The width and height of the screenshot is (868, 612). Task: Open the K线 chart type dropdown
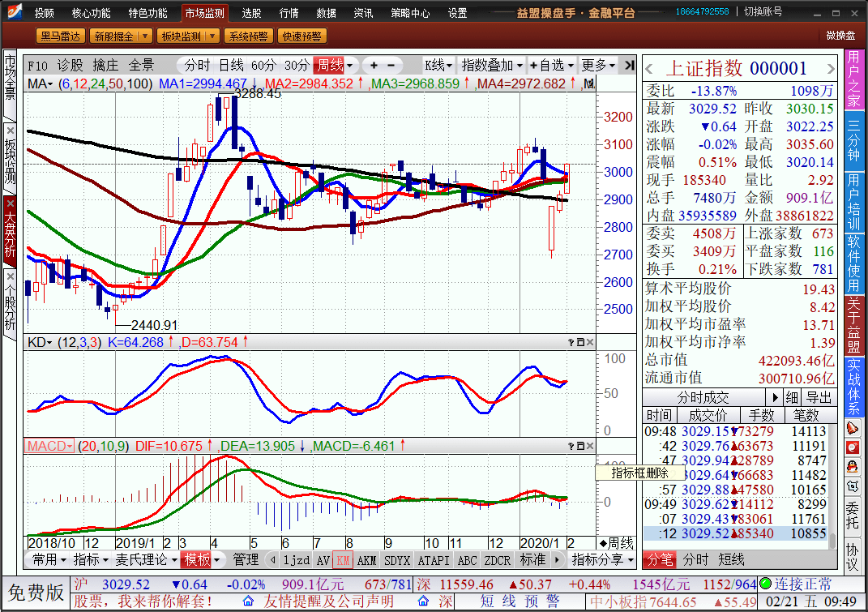pos(438,66)
